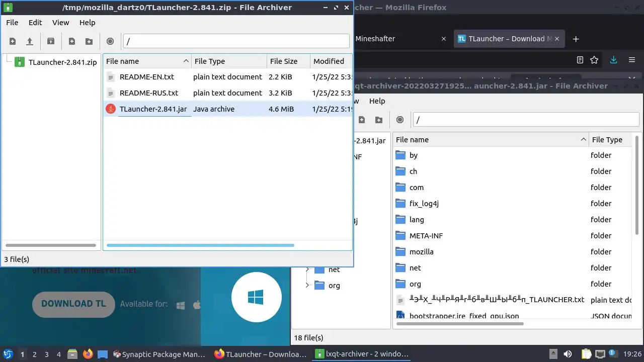Click DOWNLOAD TL button on webpage
The width and height of the screenshot is (644, 362).
73,304
